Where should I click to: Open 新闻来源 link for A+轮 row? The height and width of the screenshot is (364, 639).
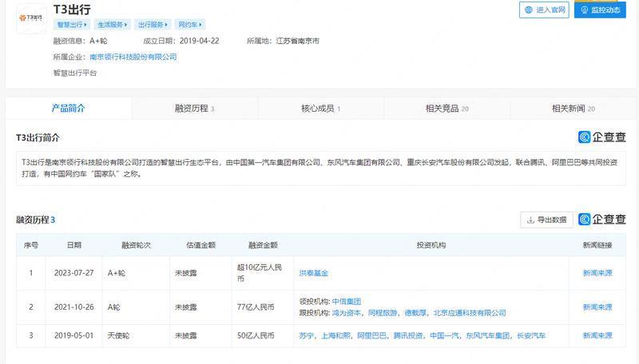tap(597, 273)
